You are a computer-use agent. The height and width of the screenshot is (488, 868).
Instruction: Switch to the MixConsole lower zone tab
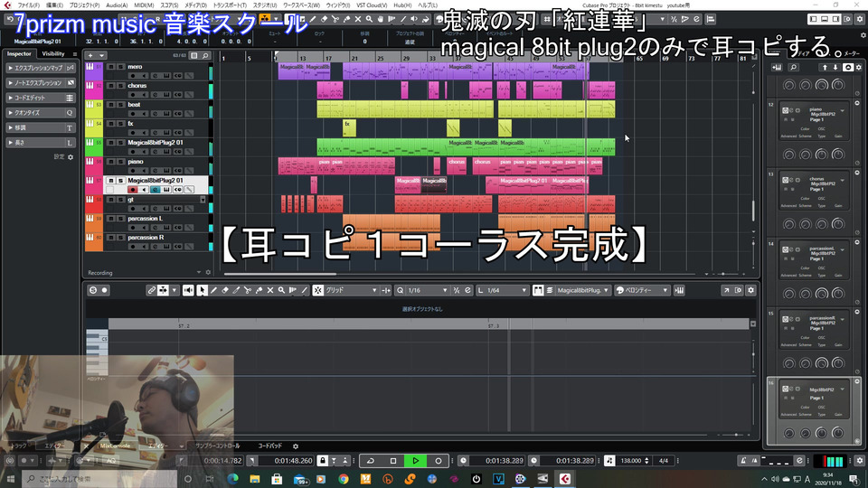click(x=115, y=446)
